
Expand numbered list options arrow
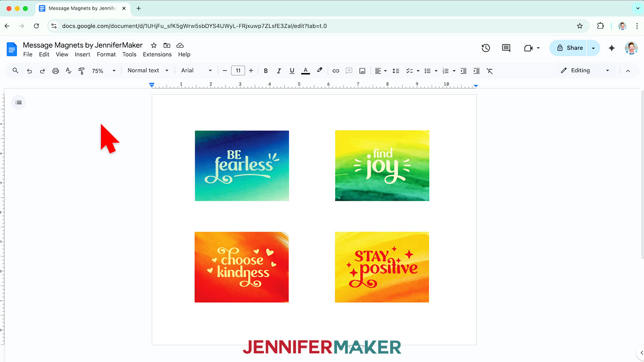point(454,71)
